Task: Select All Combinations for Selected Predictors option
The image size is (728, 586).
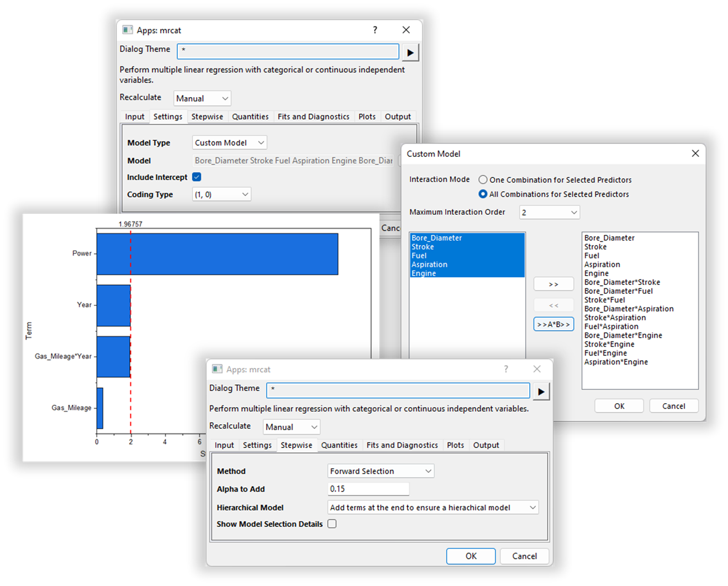Action: click(x=483, y=194)
